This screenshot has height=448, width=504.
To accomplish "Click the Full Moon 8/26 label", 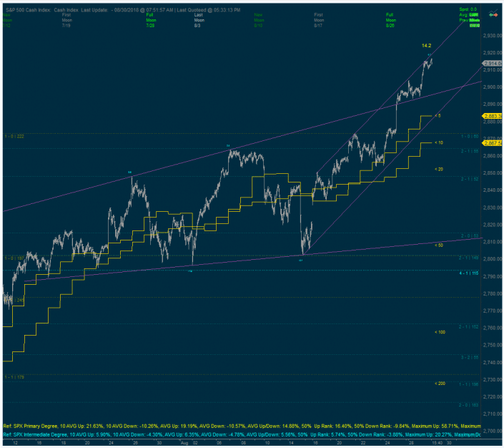I will [390, 20].
